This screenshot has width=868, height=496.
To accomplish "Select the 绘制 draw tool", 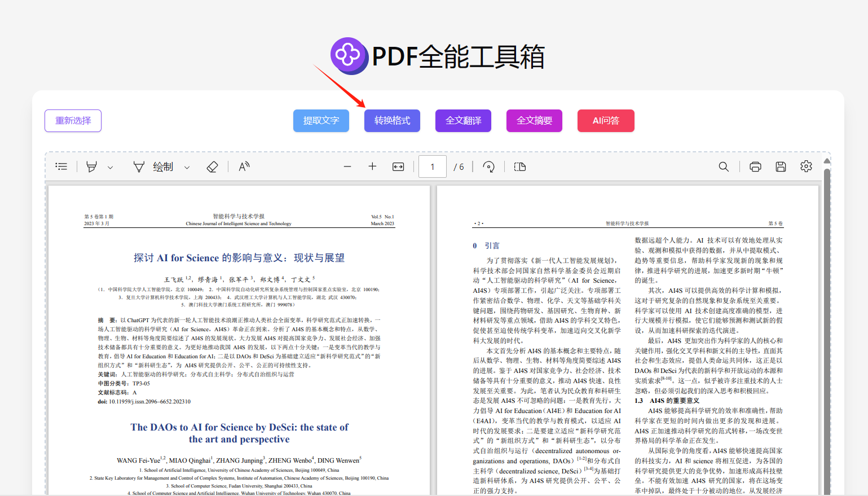I will point(153,166).
